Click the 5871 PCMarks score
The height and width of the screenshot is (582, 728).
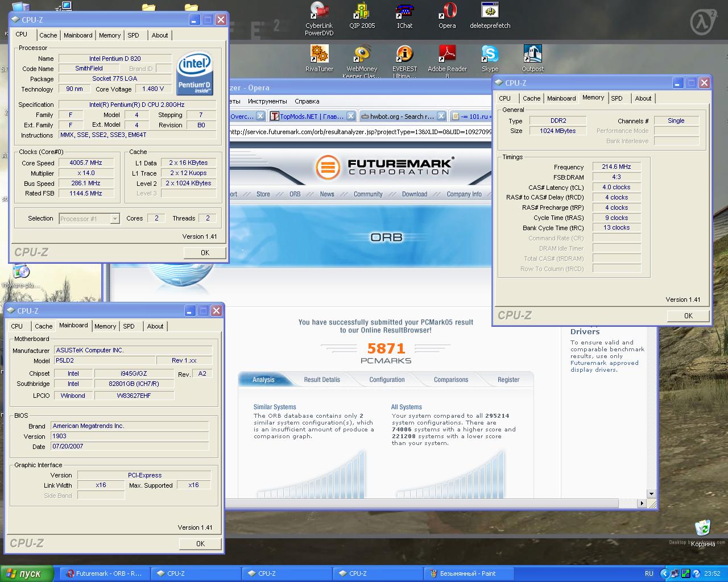pyautogui.click(x=386, y=348)
